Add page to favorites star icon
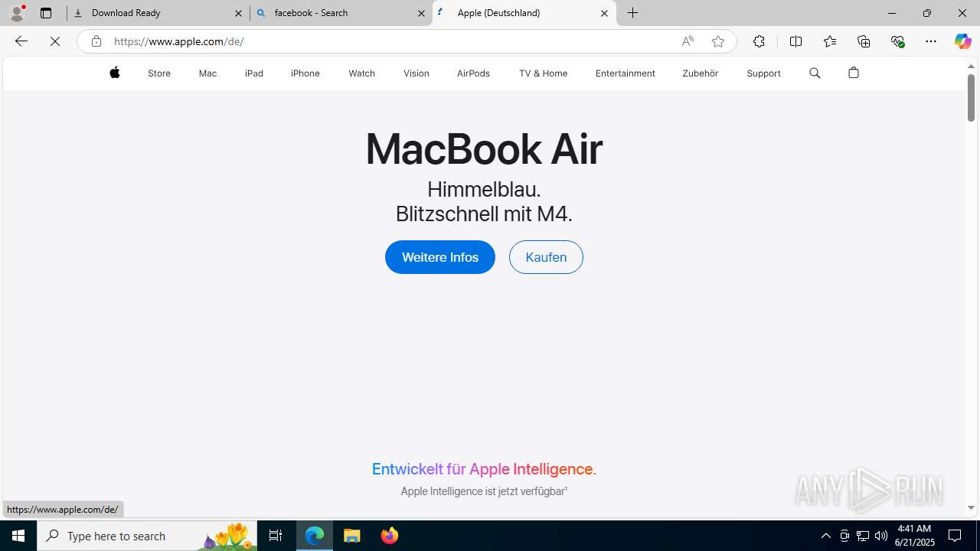This screenshot has width=980, height=551. click(x=717, y=41)
